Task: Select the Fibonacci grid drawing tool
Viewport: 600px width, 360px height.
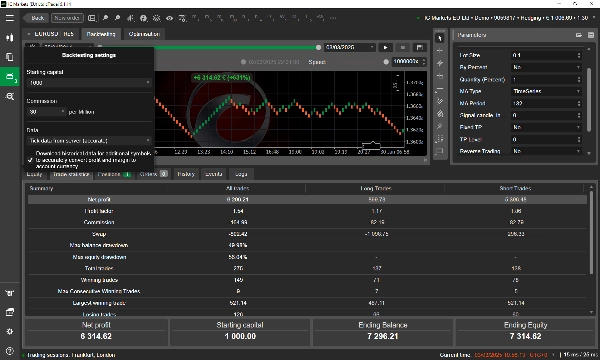Action: click(x=440, y=138)
